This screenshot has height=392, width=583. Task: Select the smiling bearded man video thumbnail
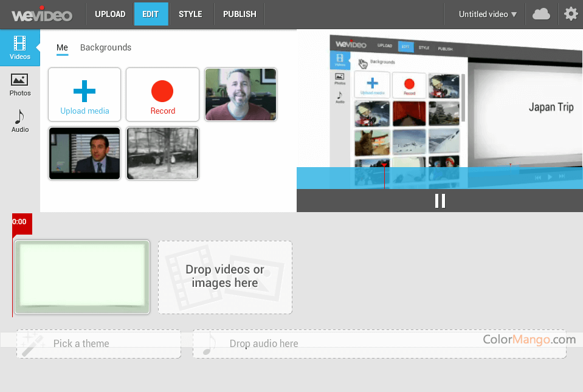click(241, 94)
